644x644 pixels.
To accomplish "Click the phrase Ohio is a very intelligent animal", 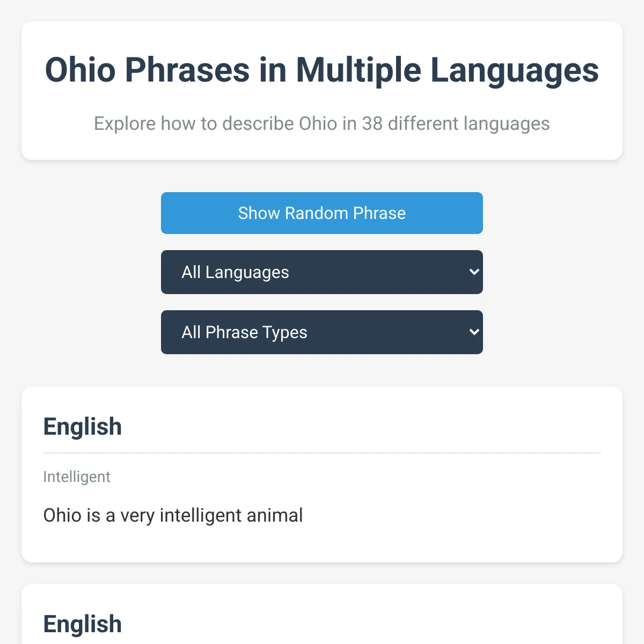I will (173, 515).
